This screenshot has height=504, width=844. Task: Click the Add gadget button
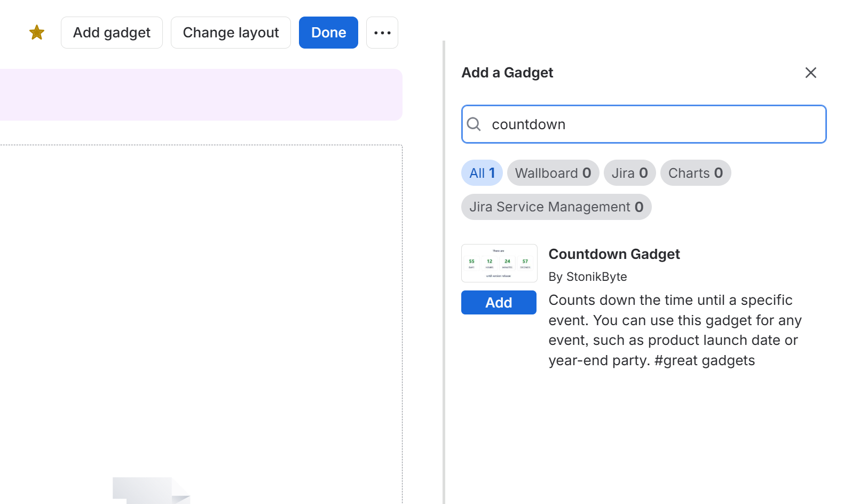pos(112,33)
